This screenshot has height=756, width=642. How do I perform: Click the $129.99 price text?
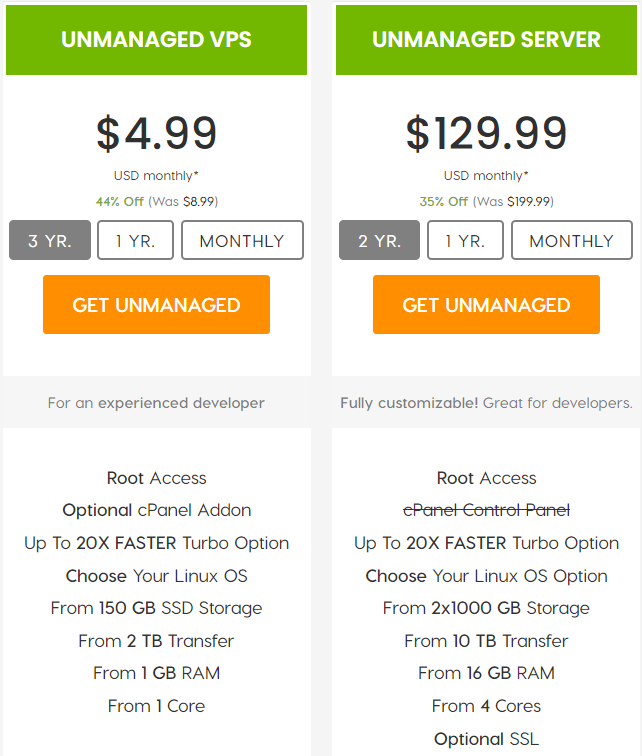click(x=486, y=134)
